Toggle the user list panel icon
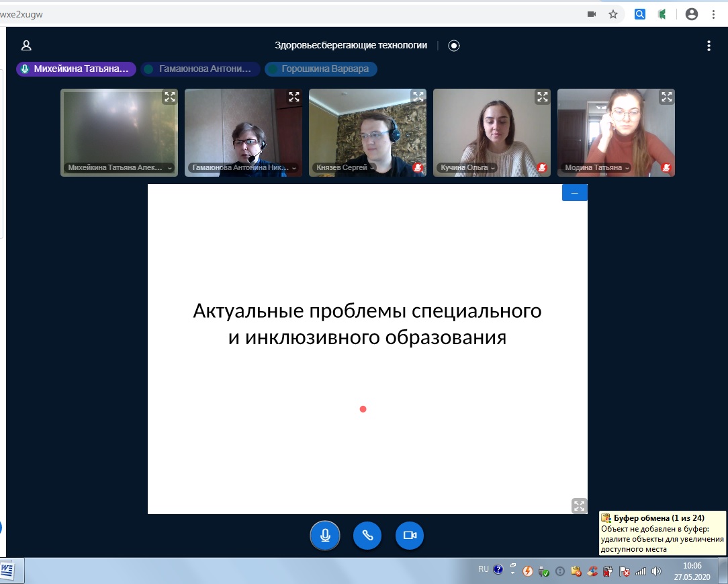This screenshot has height=584, width=728. [x=26, y=46]
